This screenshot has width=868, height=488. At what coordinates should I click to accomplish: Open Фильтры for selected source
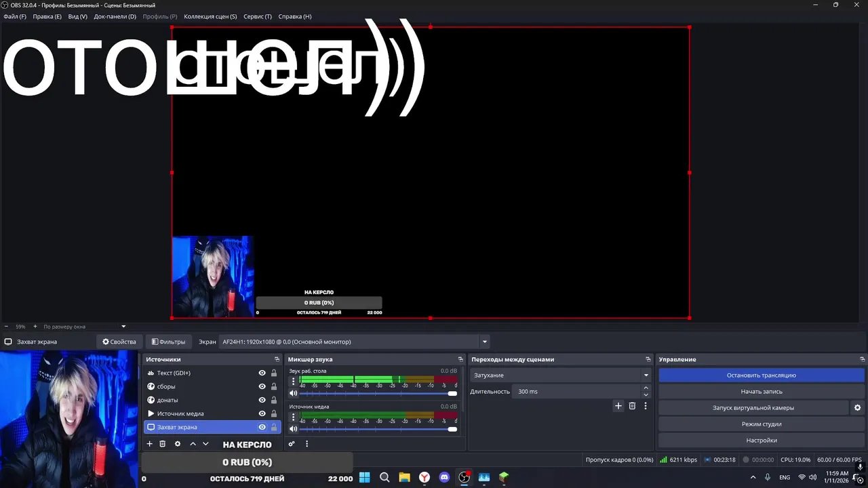point(168,342)
